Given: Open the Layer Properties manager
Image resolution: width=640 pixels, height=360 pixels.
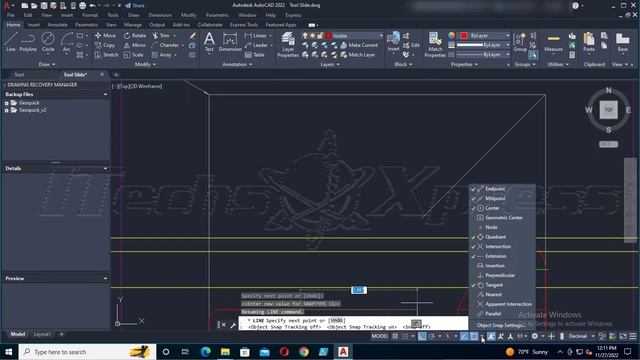Looking at the screenshot, I should (x=288, y=45).
